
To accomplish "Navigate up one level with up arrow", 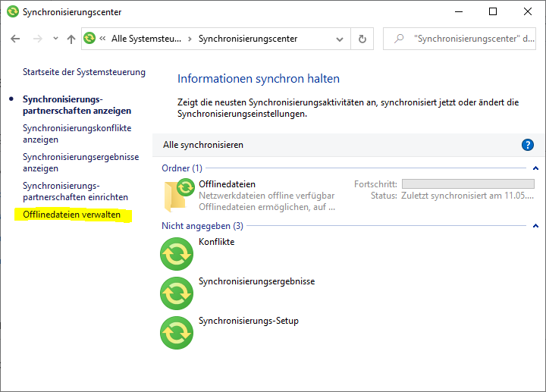I will (x=71, y=39).
